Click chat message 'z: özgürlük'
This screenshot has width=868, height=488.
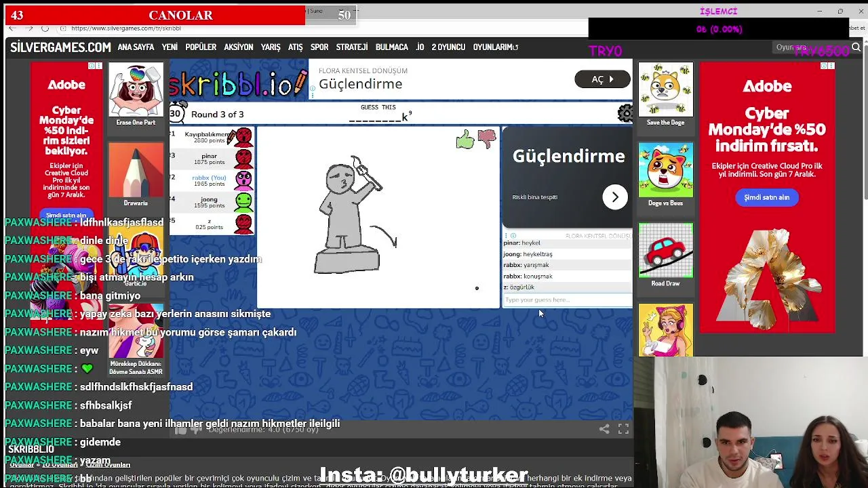point(518,287)
